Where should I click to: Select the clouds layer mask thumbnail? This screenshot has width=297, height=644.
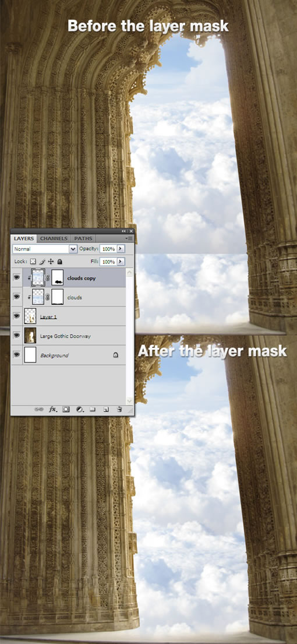(58, 297)
